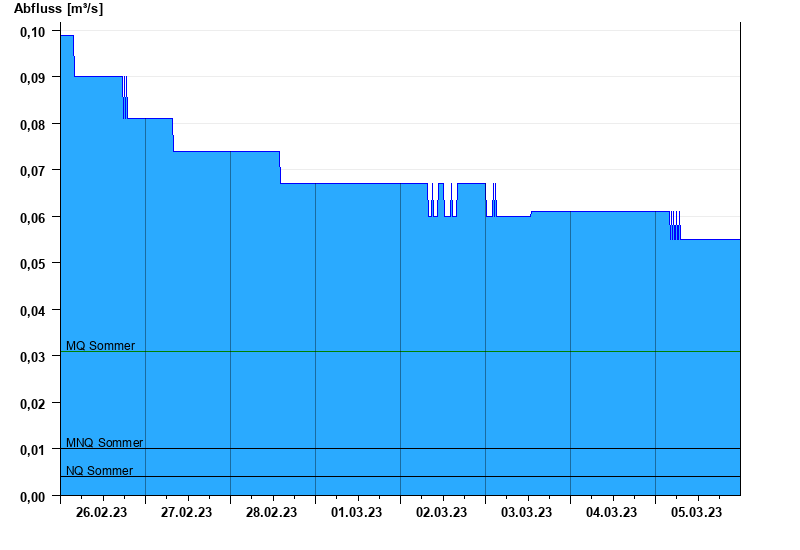Viewport: 800px width, 550px height.
Task: Click the axis title 'Abfluss [m³/s]'
Action: pyautogui.click(x=58, y=9)
